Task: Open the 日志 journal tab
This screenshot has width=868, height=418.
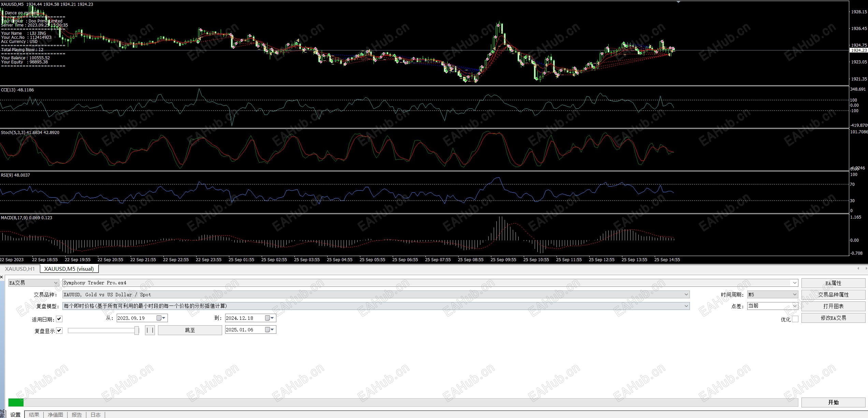Action: 96,415
